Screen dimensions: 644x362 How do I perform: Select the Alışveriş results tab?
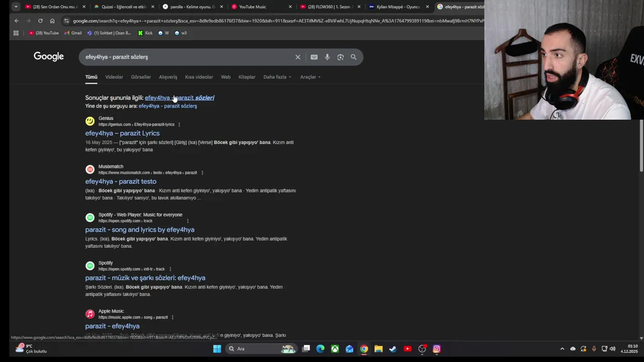[x=168, y=77]
